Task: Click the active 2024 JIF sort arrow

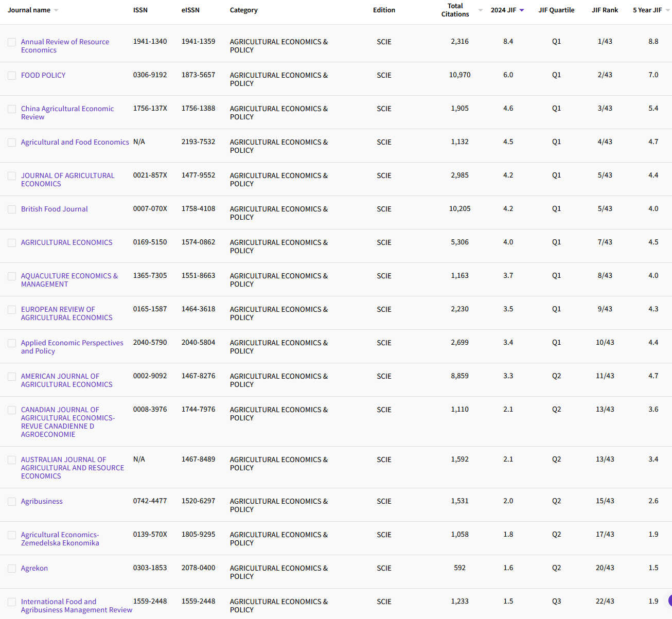Action: pos(522,10)
